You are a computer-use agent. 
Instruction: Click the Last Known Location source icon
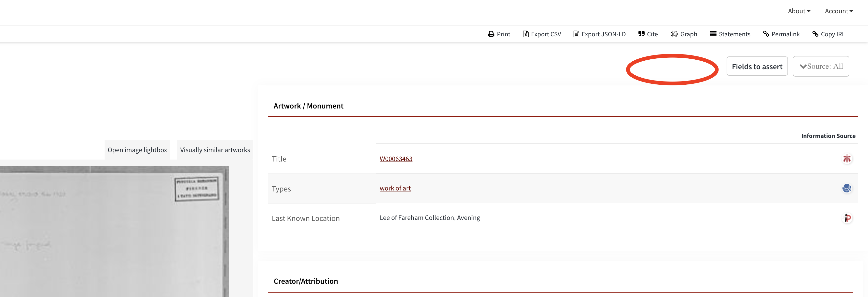tap(846, 218)
